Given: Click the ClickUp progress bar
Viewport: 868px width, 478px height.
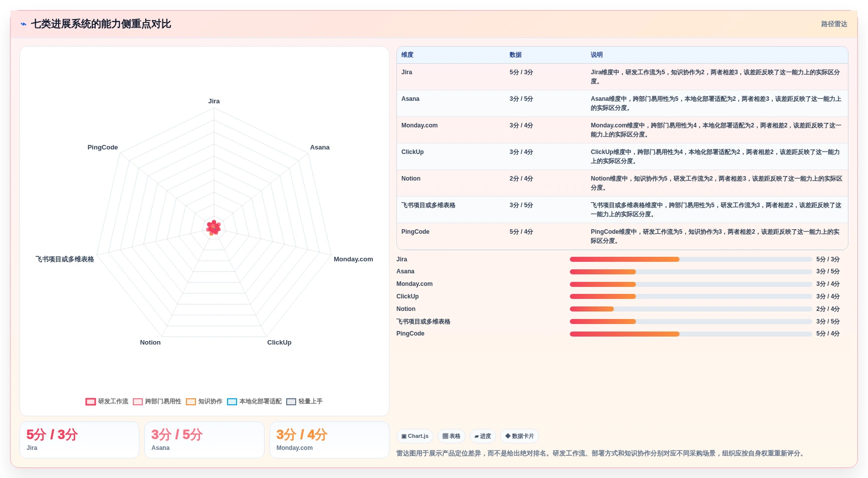Looking at the screenshot, I should pos(691,296).
